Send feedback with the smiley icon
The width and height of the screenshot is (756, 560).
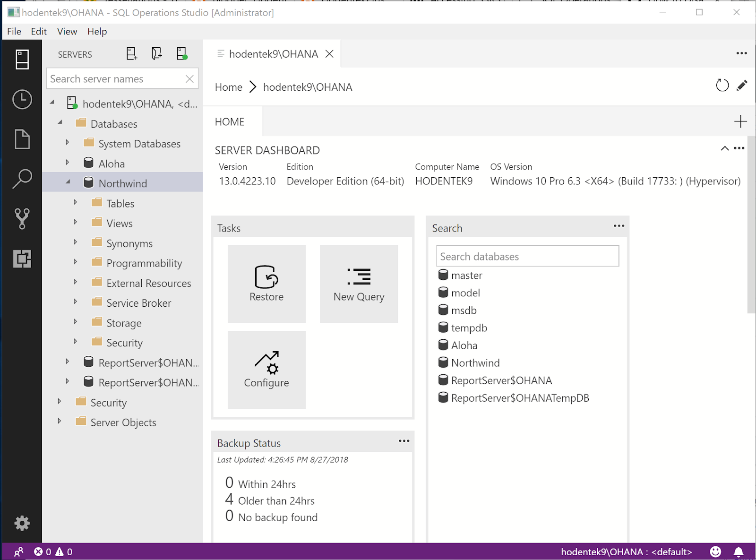(715, 551)
